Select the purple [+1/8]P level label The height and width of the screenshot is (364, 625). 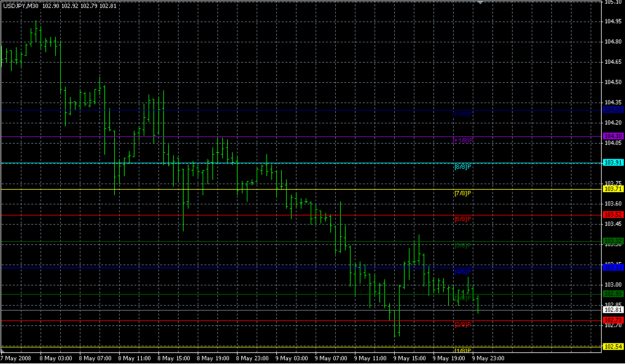pos(463,141)
